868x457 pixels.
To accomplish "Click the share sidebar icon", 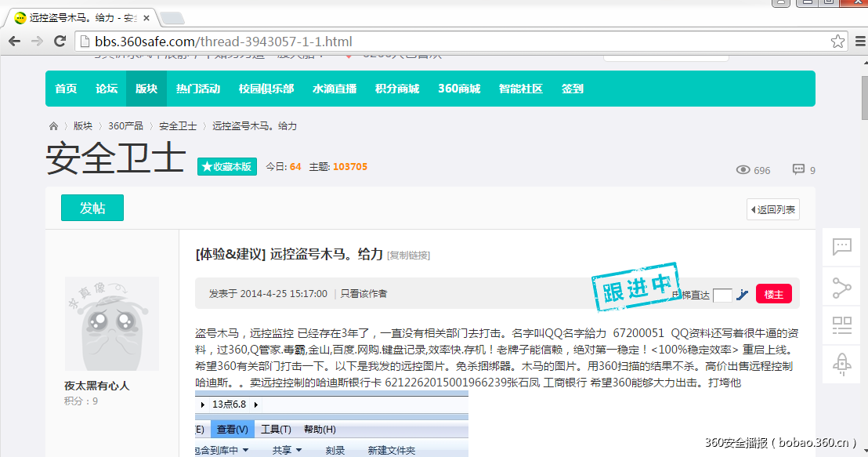I will click(x=841, y=287).
